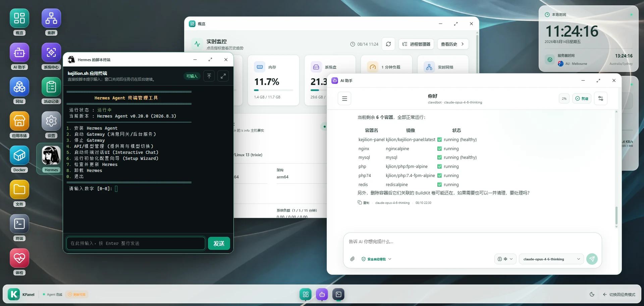This screenshot has height=306, width=644.
Task: Open the 设置 gear desktop icon
Action: pyautogui.click(x=51, y=125)
